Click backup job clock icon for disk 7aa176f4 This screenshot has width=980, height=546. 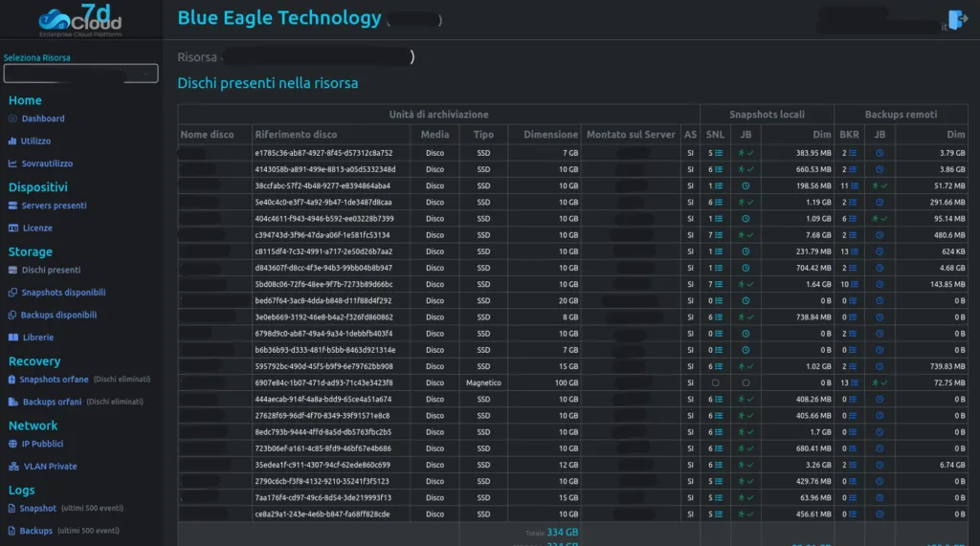coord(880,498)
